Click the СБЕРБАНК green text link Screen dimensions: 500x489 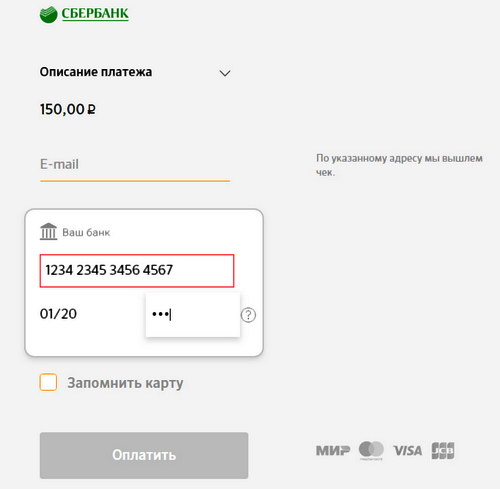pyautogui.click(x=95, y=14)
